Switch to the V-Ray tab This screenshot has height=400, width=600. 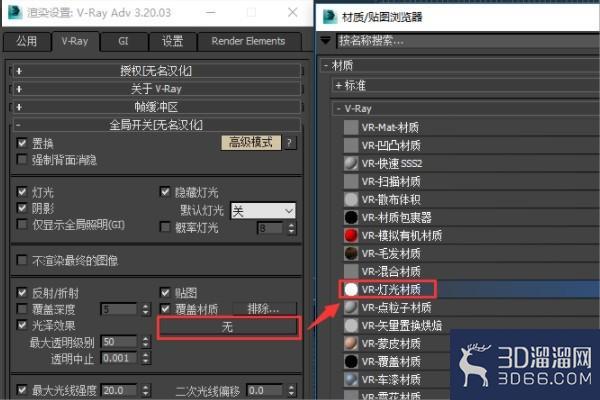(x=75, y=41)
